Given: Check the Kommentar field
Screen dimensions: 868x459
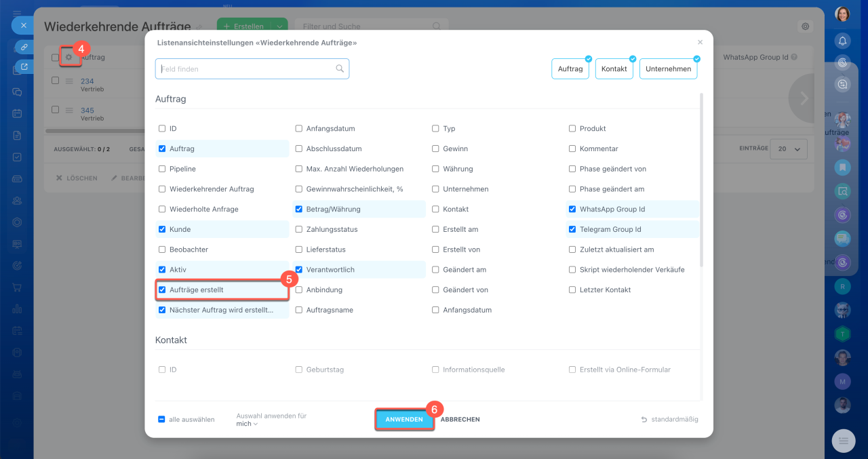Looking at the screenshot, I should coord(572,148).
